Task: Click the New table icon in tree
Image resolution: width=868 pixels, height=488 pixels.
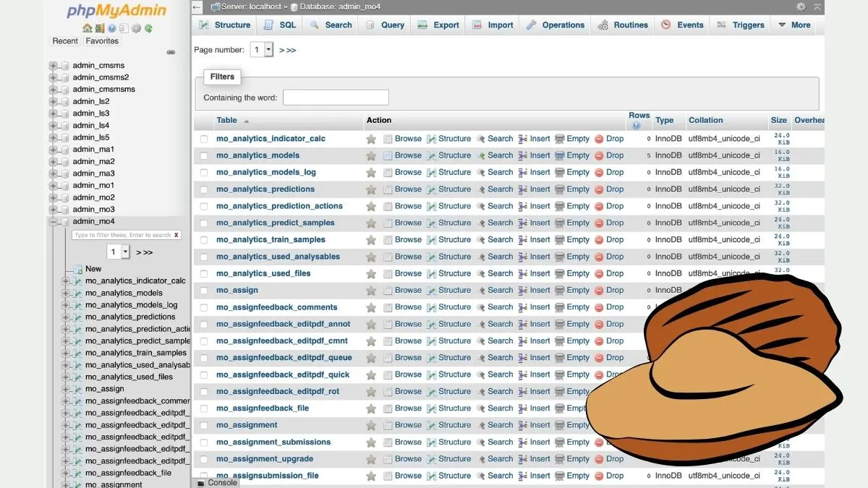Action: 78,269
